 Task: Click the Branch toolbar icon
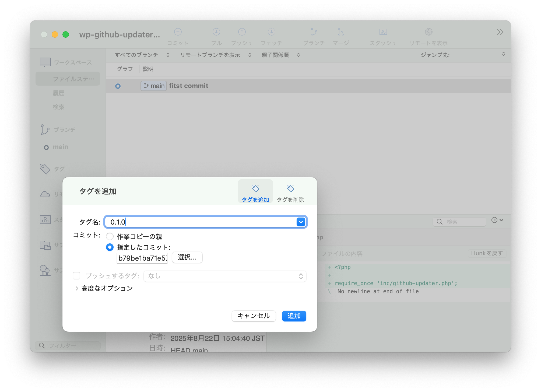coord(314,32)
